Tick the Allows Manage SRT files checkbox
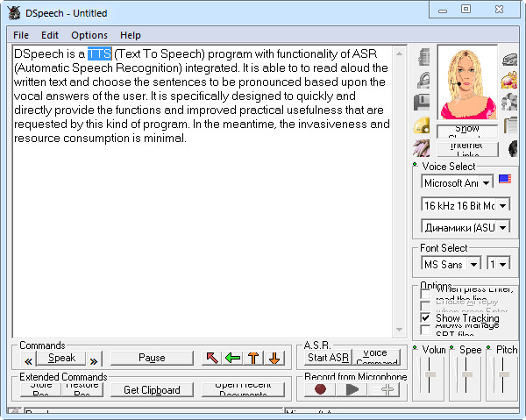The height and width of the screenshot is (420, 526). coord(426,330)
